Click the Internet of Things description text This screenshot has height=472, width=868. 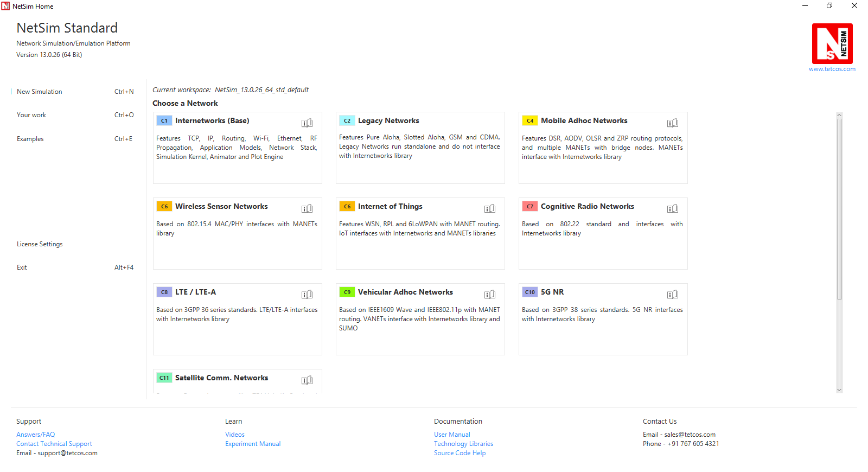pos(419,228)
